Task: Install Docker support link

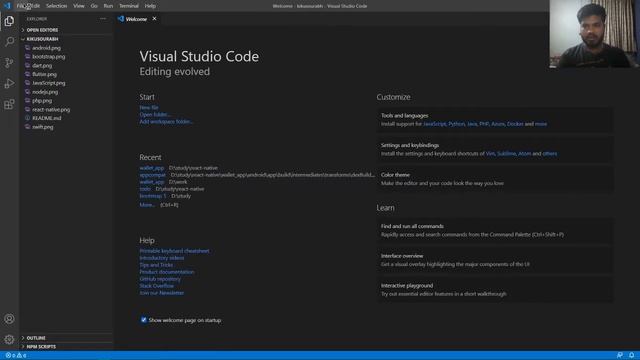Action: click(515, 124)
